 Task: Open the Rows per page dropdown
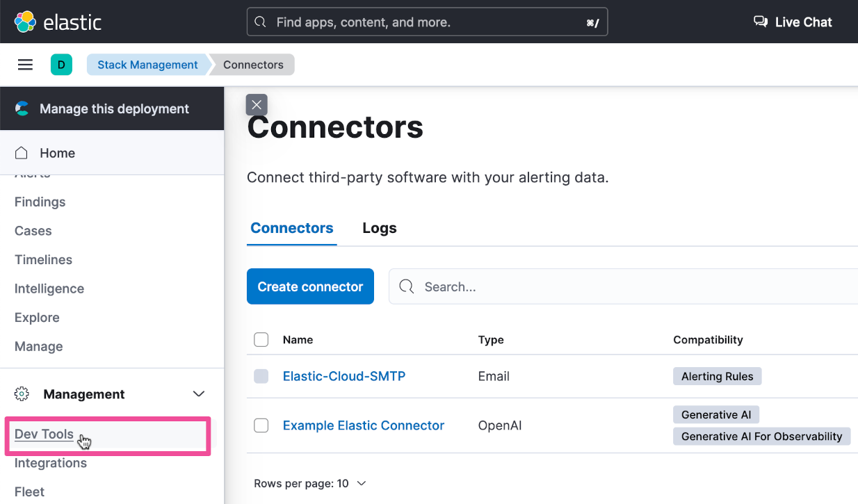pos(309,483)
